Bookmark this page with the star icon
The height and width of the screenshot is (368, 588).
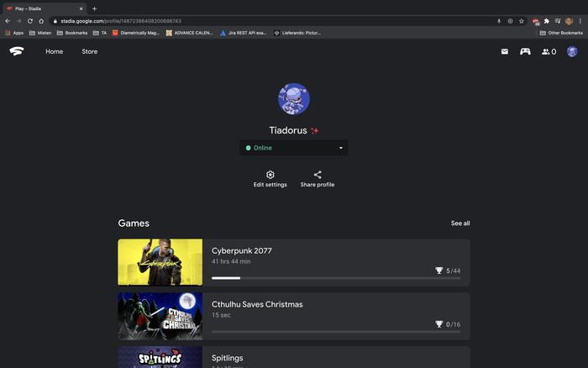coord(522,21)
